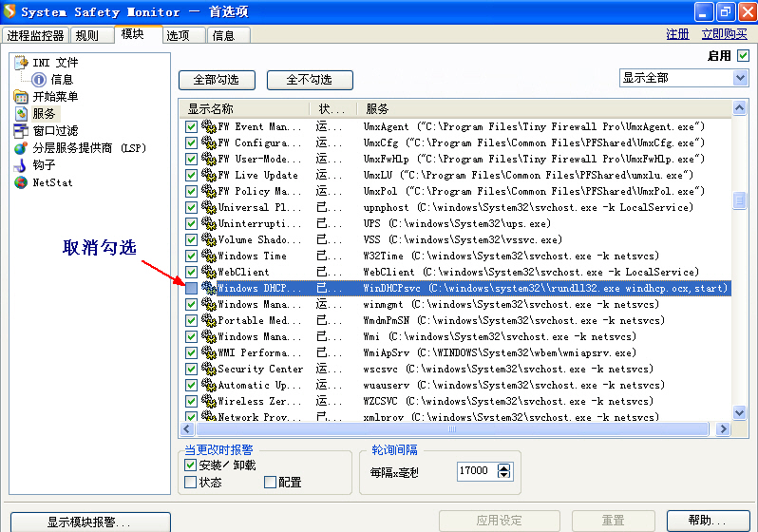Click the 状... status column header
Viewport: 758px width, 532px height.
click(x=332, y=109)
